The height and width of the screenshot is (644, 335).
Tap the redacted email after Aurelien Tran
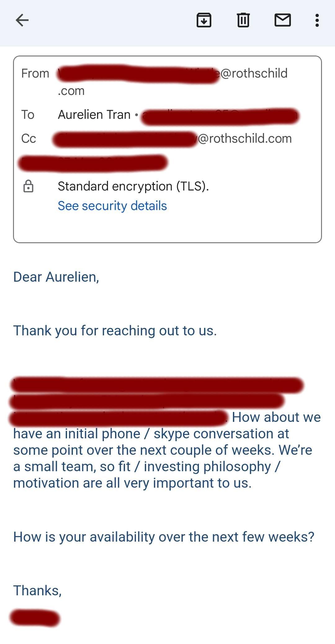point(220,116)
